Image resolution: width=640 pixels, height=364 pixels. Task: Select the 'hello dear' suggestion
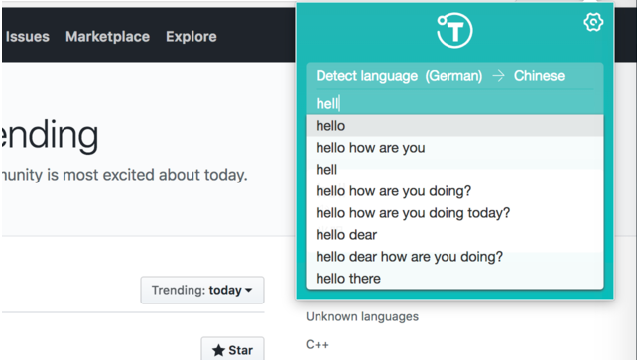(x=454, y=235)
